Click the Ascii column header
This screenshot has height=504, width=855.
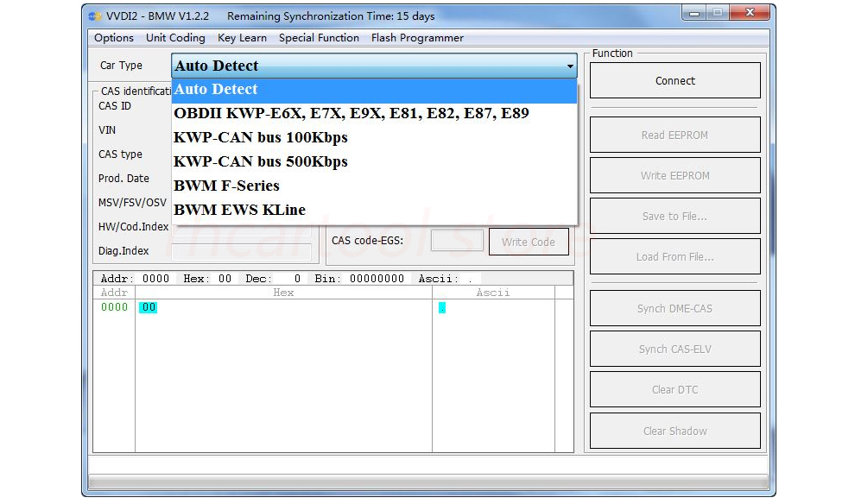pos(493,293)
